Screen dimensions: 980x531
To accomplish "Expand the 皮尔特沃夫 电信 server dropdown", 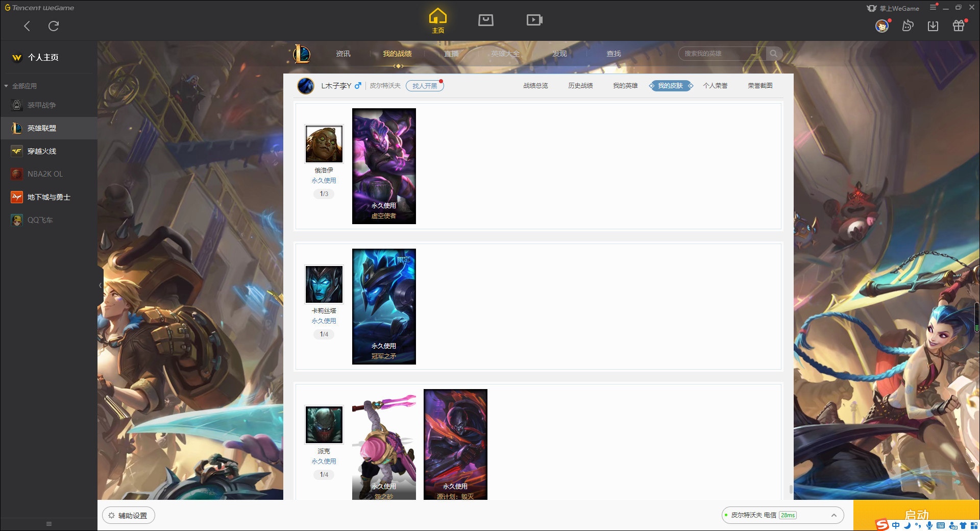I will tap(782, 515).
